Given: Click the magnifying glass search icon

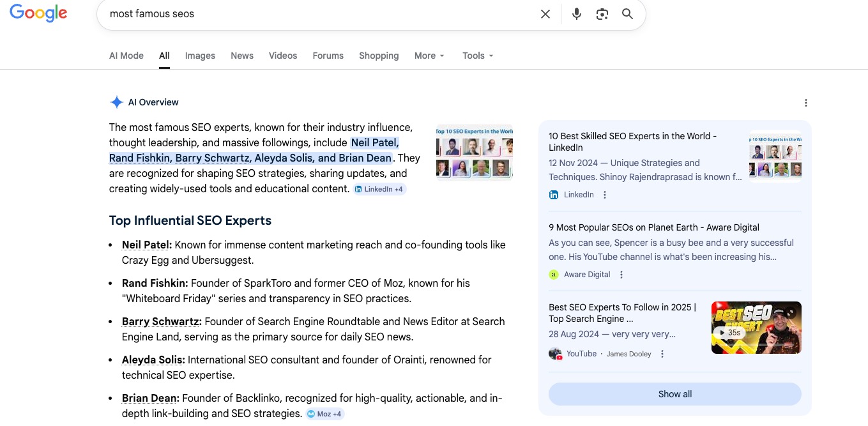Looking at the screenshot, I should (627, 14).
